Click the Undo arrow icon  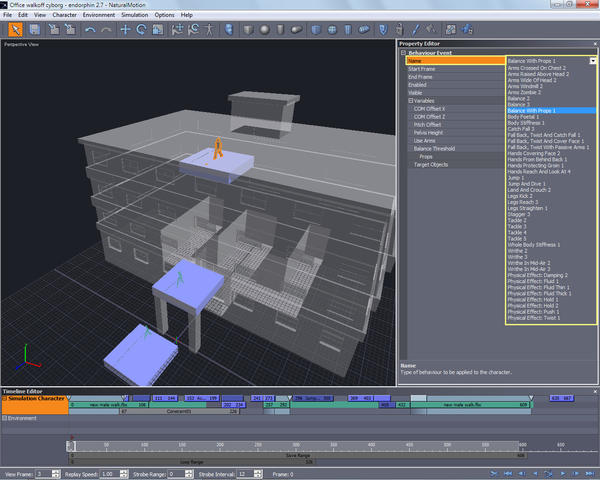[x=90, y=30]
